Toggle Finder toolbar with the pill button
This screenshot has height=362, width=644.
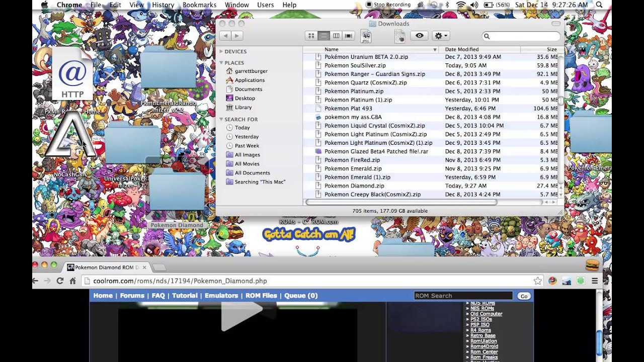pos(555,24)
